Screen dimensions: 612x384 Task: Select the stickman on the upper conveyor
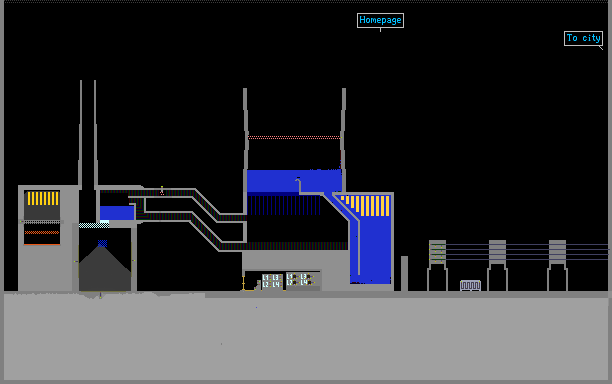(162, 190)
